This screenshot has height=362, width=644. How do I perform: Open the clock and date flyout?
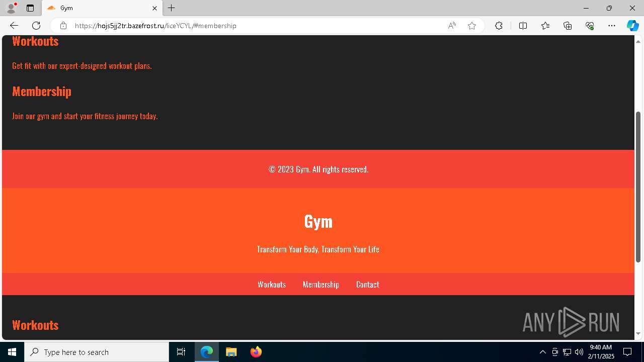coord(601,352)
